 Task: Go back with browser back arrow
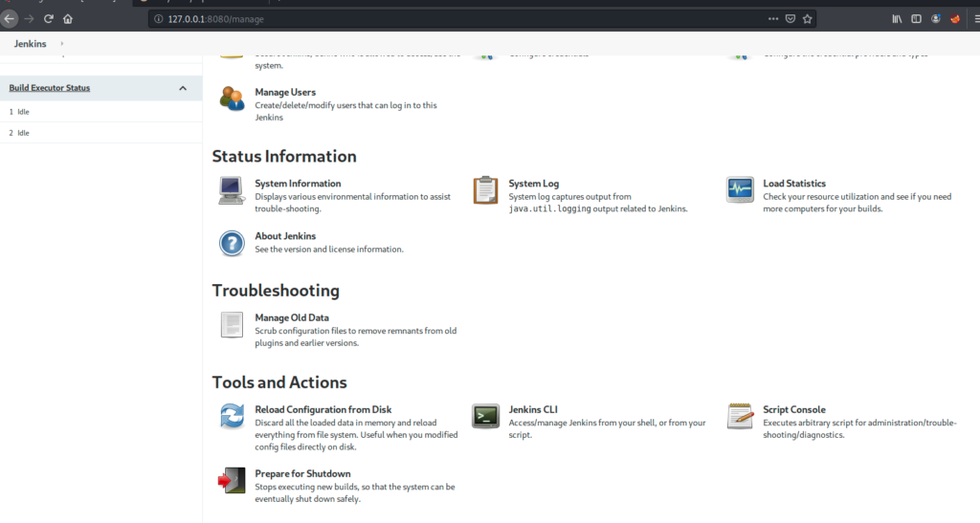(9, 19)
